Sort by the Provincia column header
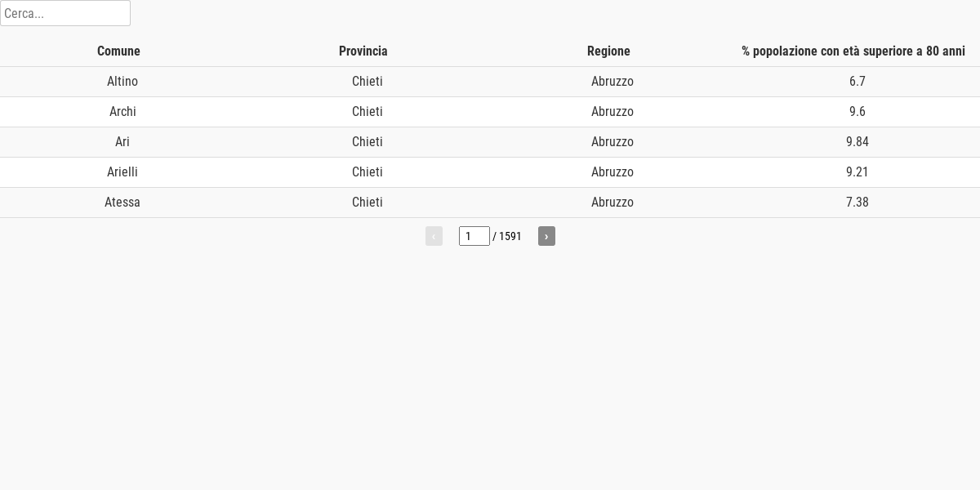Viewport: 980px width, 490px height. point(363,51)
